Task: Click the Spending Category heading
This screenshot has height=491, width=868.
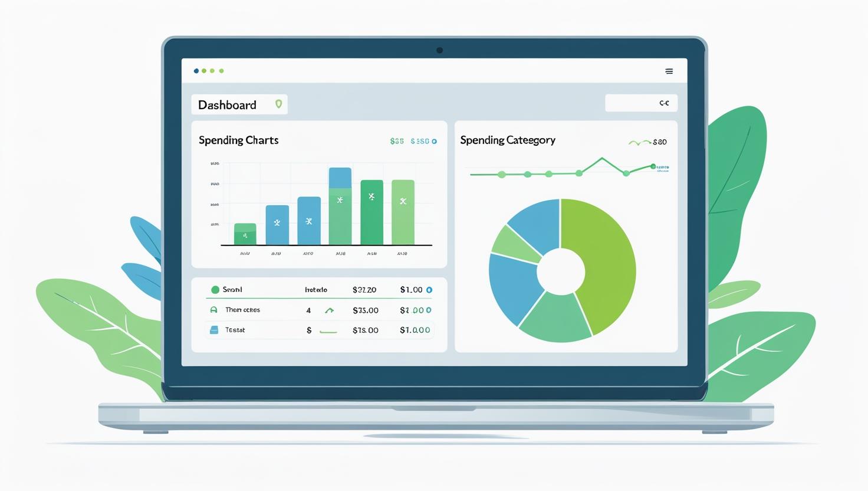Action: tap(508, 140)
